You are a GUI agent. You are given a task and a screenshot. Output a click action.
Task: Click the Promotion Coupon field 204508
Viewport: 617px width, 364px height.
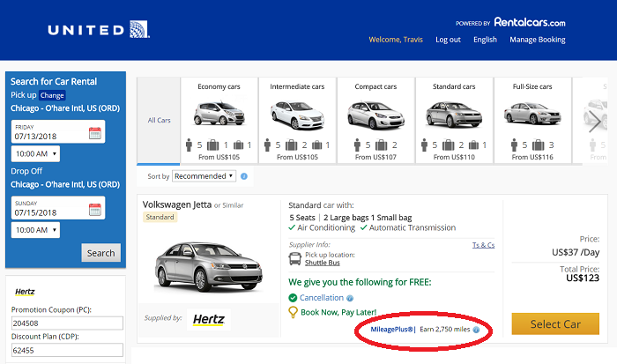(67, 323)
